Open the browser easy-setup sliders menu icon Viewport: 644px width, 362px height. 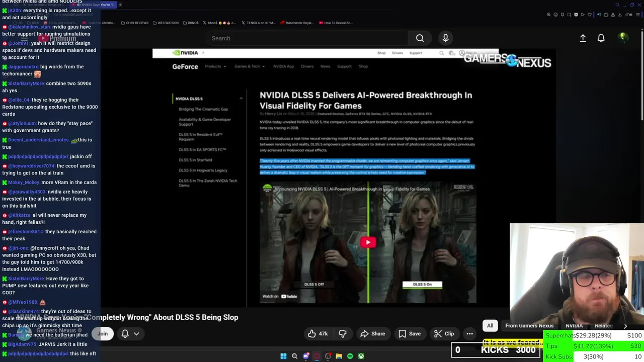[638, 15]
